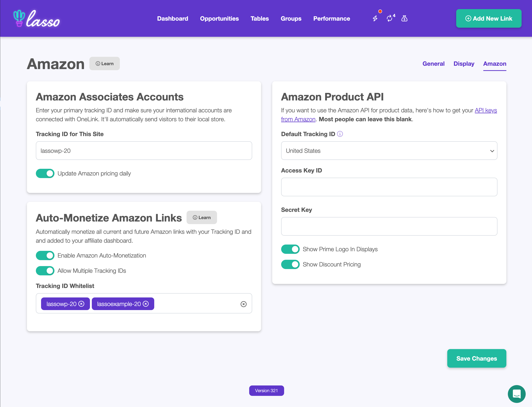Click the Access Key ID input field

[389, 187]
